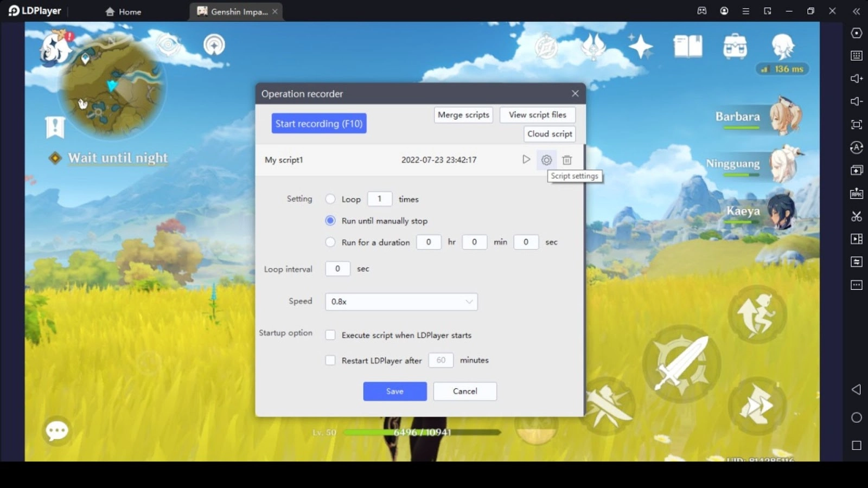Image resolution: width=868 pixels, height=488 pixels.
Task: Open the LDPlayer settings hexagon icon
Action: [857, 33]
